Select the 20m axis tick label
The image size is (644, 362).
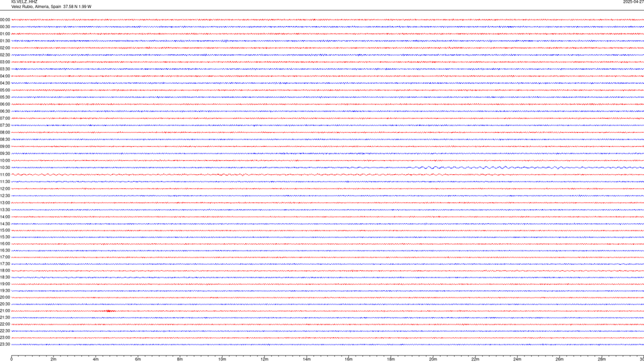tap(433, 359)
